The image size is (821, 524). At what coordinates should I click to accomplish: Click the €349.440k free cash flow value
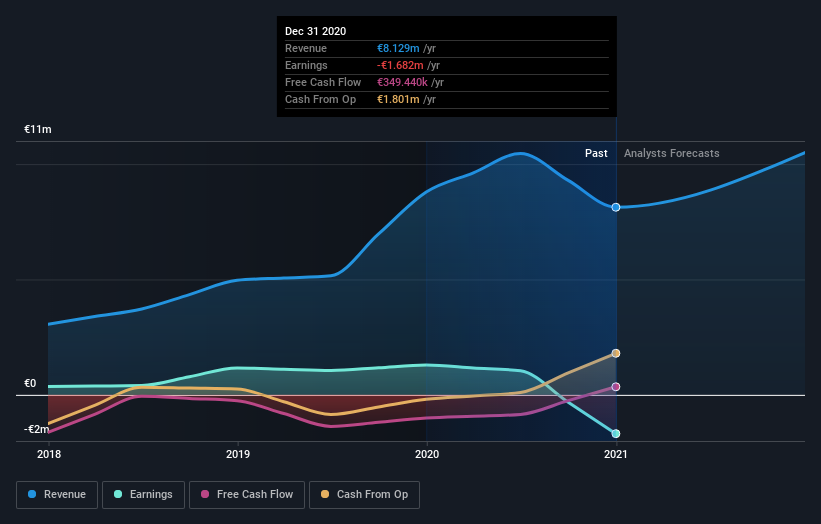[x=402, y=82]
